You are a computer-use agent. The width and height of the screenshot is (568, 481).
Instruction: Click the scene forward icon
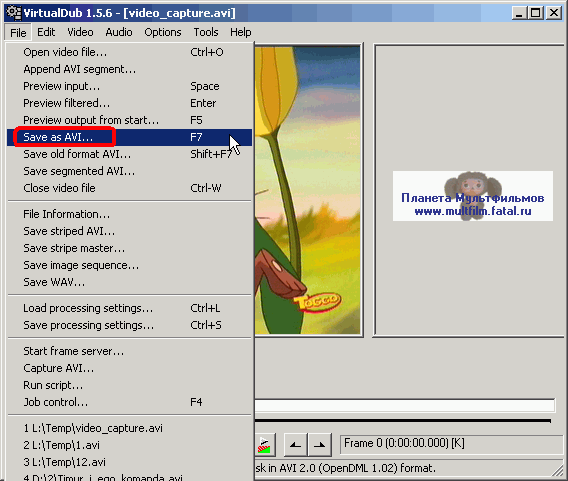click(265, 444)
